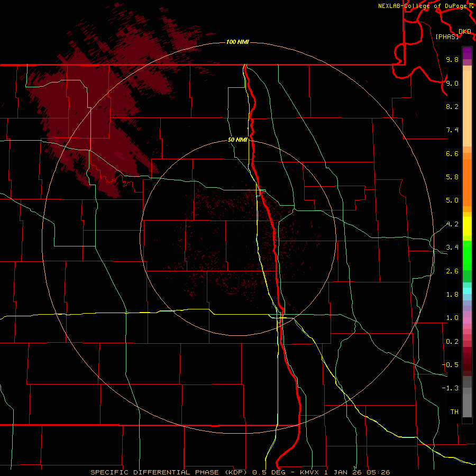Click the 5.0 scale value
The height and width of the screenshot is (476, 476).
point(452,200)
